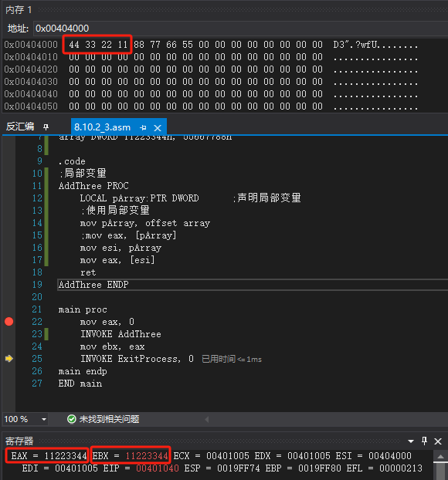Viewport: 448px width, 480px height.
Task: Open the 寄存器 panel options dropdown arrow
Action: 411,441
